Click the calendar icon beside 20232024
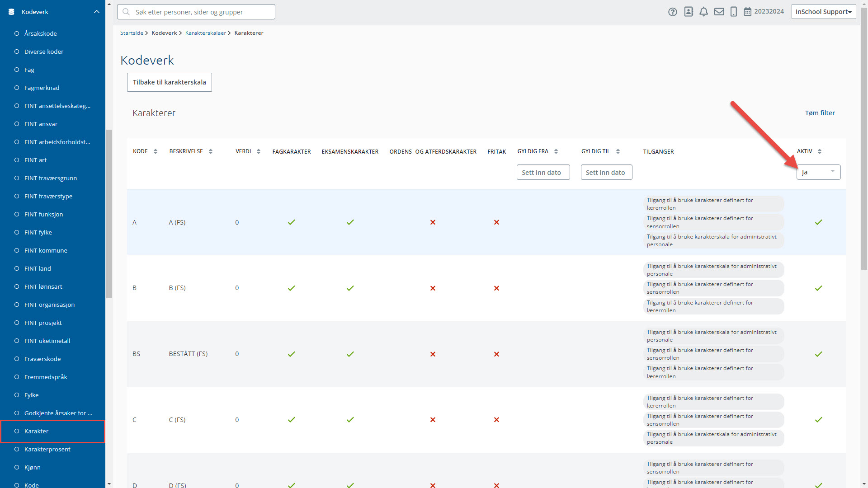The height and width of the screenshot is (488, 868). click(747, 12)
